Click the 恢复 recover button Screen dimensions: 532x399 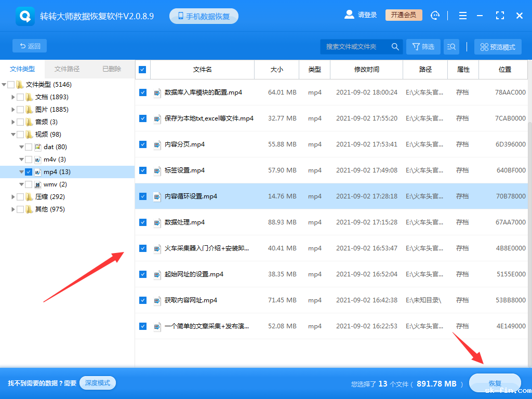(x=495, y=383)
